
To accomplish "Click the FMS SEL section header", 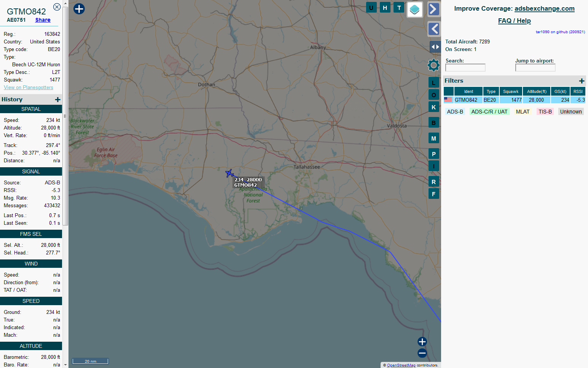I will [31, 234].
